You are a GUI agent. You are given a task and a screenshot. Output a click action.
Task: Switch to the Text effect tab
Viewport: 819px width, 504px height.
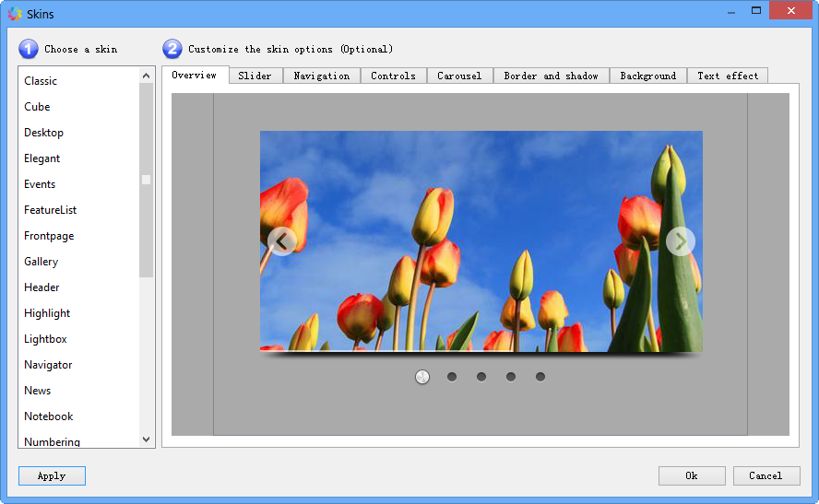[x=728, y=76]
